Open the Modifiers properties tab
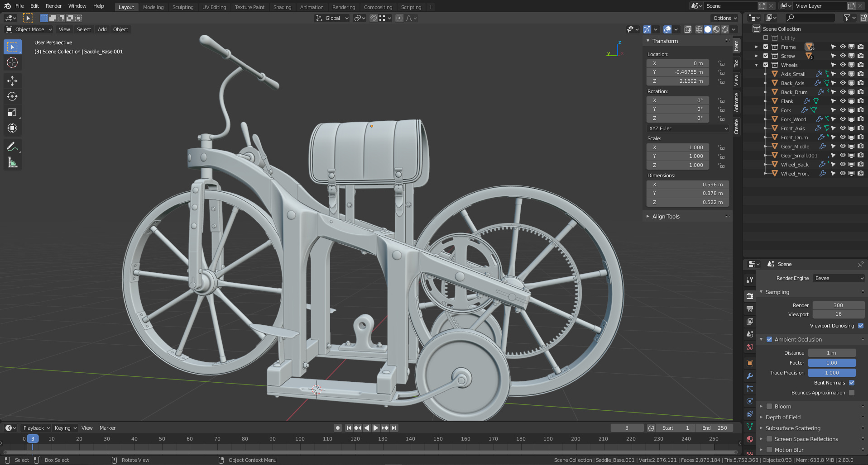This screenshot has height=465, width=868. click(750, 376)
